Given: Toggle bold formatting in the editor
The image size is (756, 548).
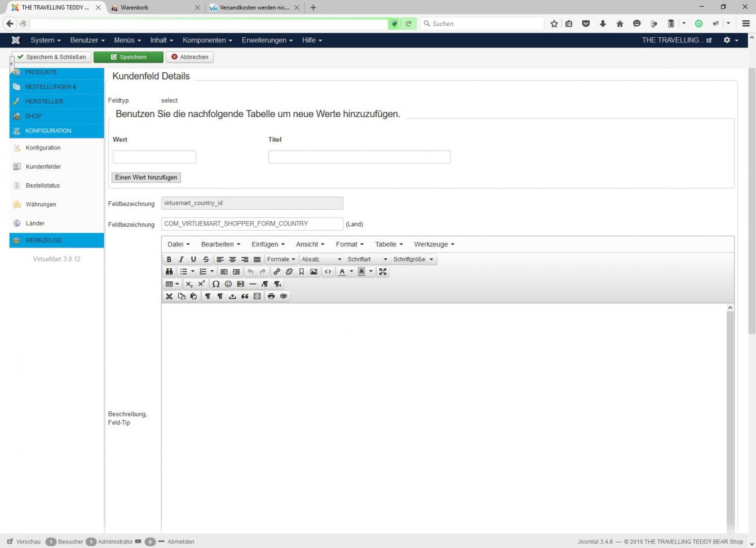Looking at the screenshot, I should click(169, 259).
